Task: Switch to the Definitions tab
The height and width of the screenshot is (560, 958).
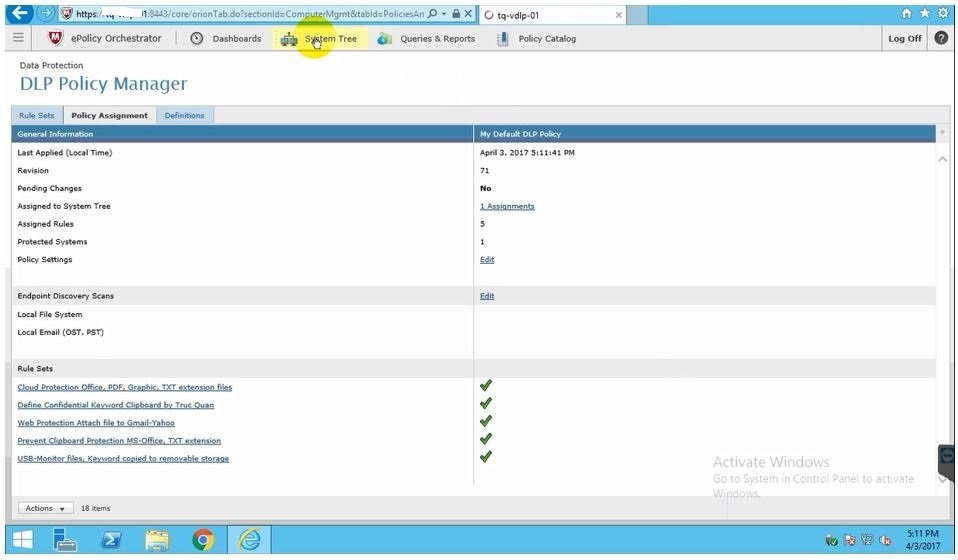Action: [x=184, y=116]
